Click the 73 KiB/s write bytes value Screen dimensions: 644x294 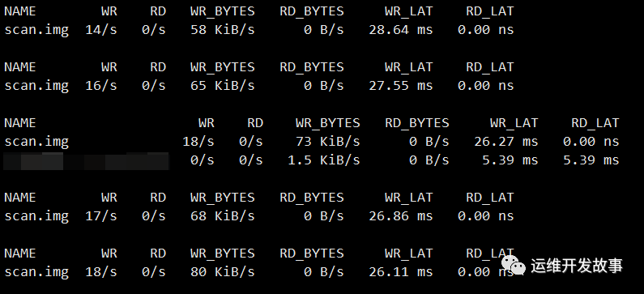click(x=328, y=142)
